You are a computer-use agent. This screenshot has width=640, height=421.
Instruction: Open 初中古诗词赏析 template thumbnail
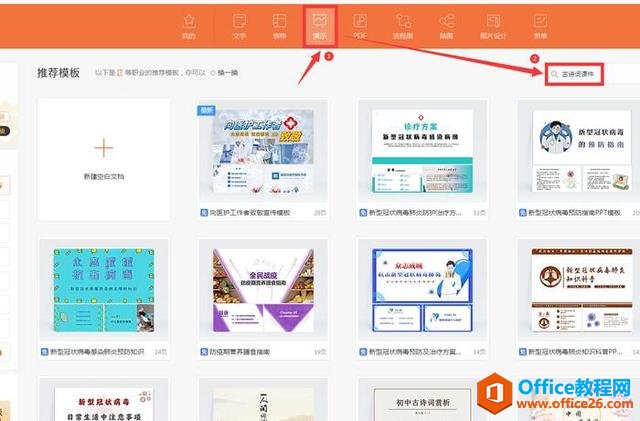click(422, 399)
